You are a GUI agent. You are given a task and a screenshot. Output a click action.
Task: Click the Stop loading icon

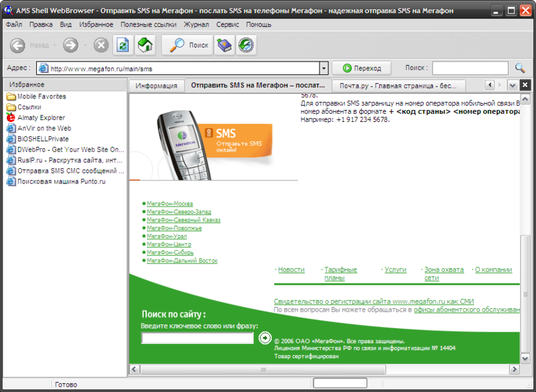pyautogui.click(x=101, y=45)
